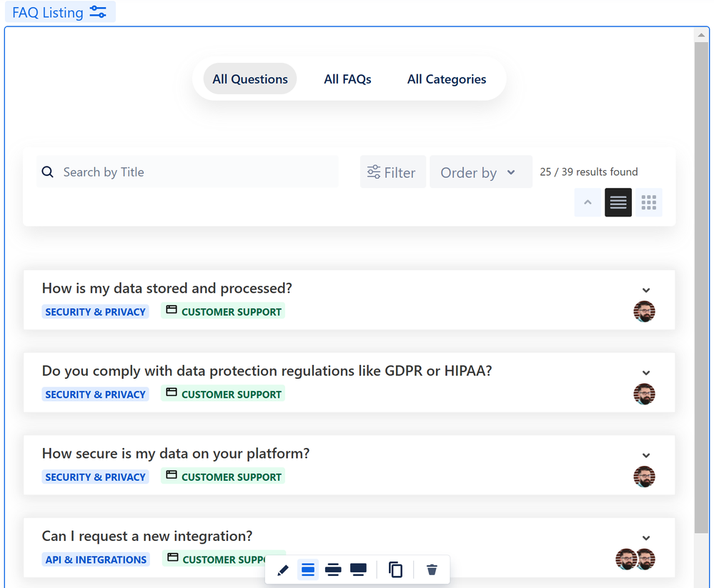Viewport: 714px width, 588px height.
Task: Click Security & Privacy tag under GDPR question
Action: (x=95, y=394)
